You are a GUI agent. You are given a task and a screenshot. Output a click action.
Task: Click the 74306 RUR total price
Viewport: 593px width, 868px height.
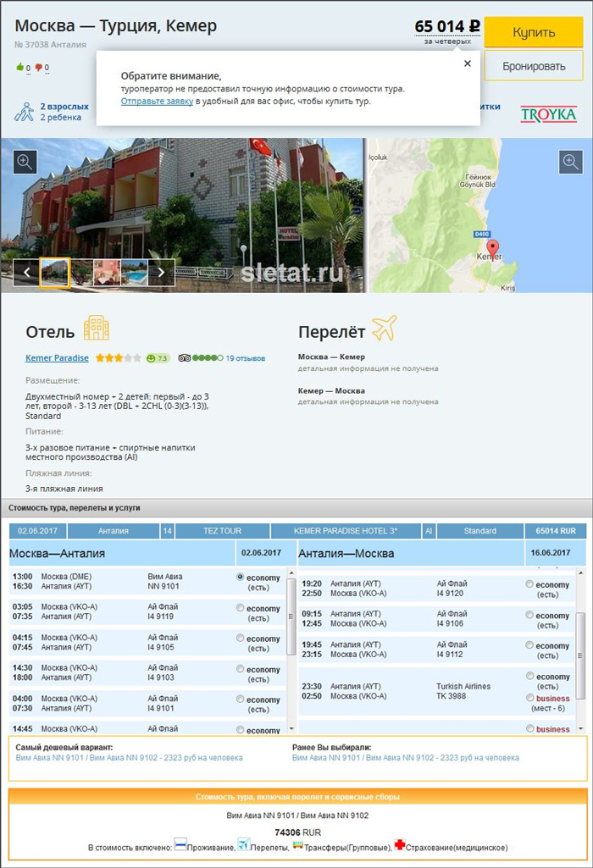tap(297, 832)
